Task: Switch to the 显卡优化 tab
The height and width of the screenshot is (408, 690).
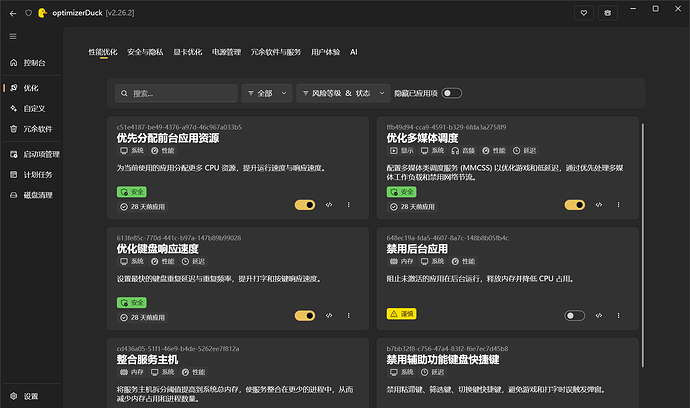Action: click(187, 52)
